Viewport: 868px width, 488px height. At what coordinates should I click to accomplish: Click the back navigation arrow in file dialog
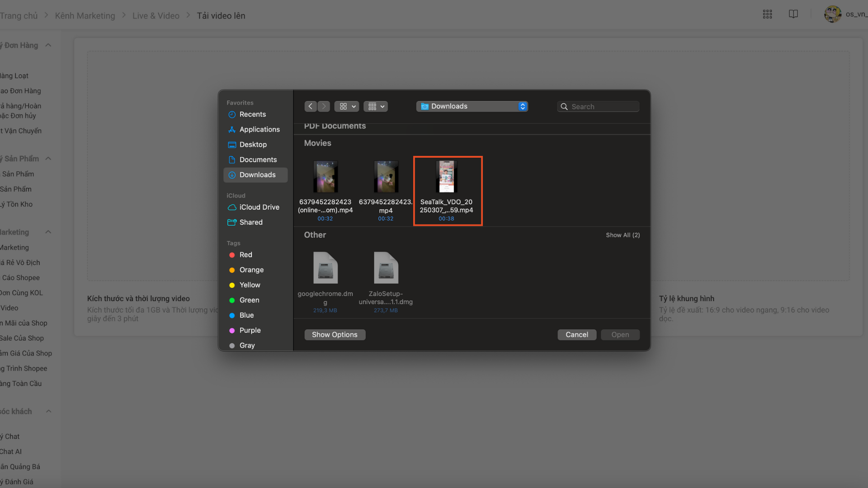(310, 106)
